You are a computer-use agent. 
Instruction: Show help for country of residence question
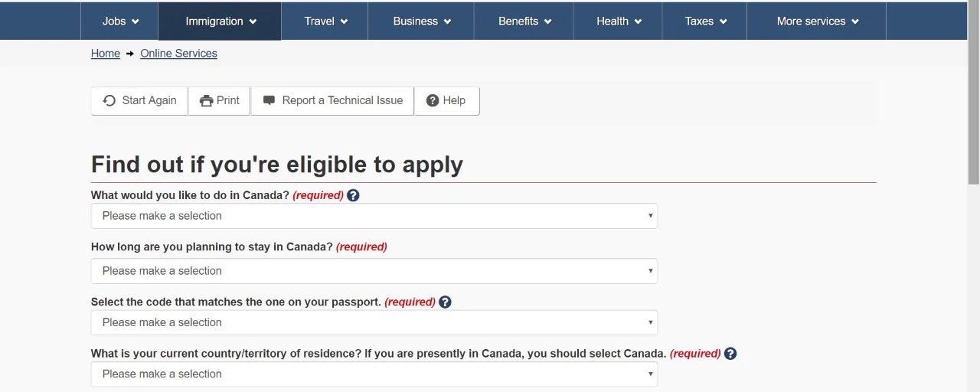click(730, 354)
